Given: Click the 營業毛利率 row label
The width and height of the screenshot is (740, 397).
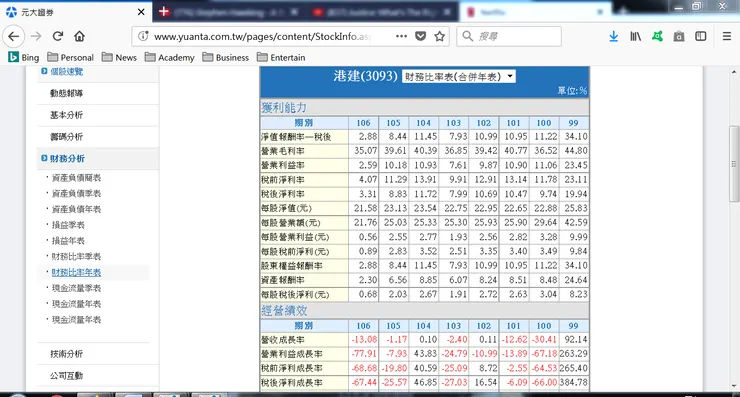Looking at the screenshot, I should coord(283,151).
